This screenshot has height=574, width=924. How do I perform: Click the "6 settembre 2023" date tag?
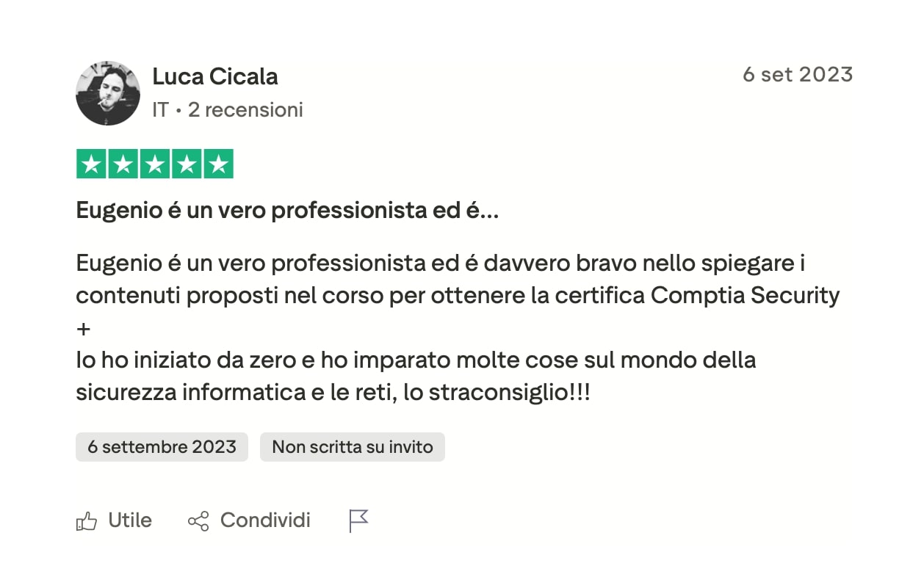[162, 447]
